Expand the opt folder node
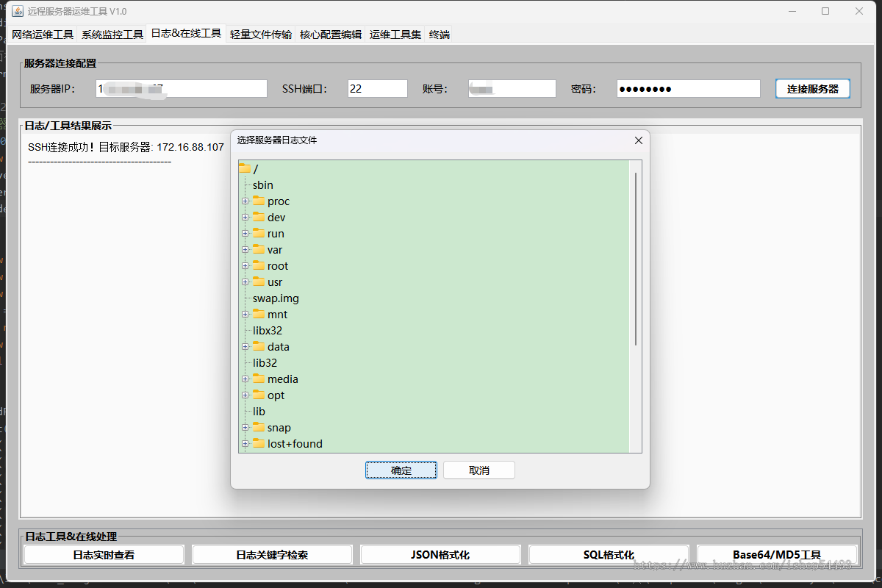The image size is (882, 588). click(x=245, y=395)
